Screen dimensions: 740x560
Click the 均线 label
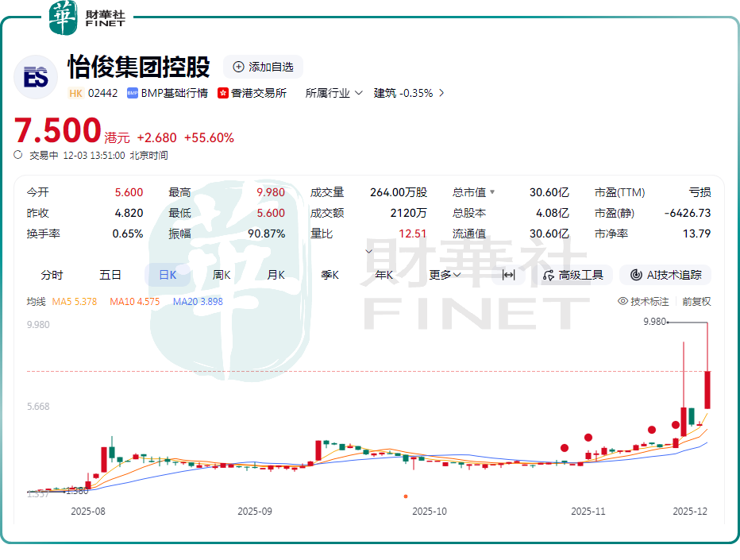click(36, 301)
